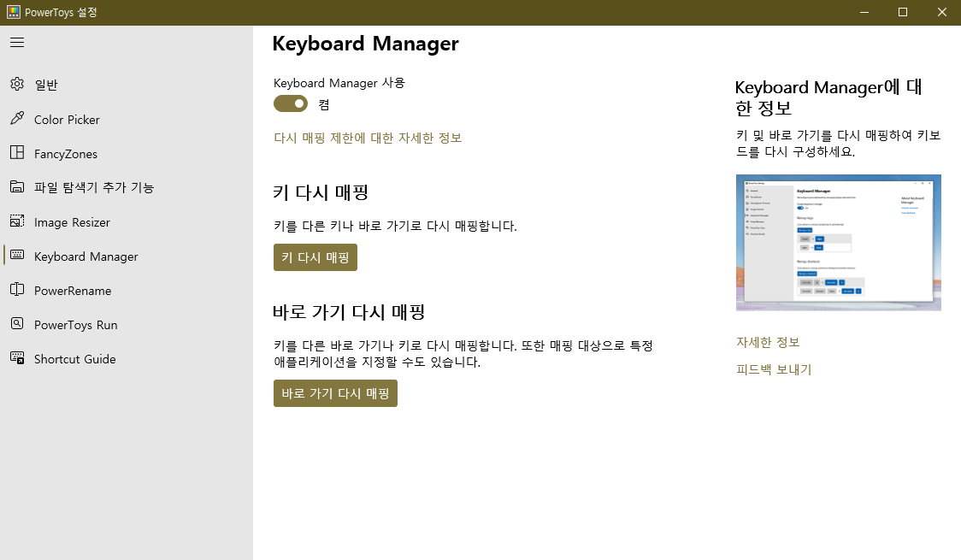The image size is (961, 560).
Task: Switch to the PowerRename settings page
Action: click(73, 290)
